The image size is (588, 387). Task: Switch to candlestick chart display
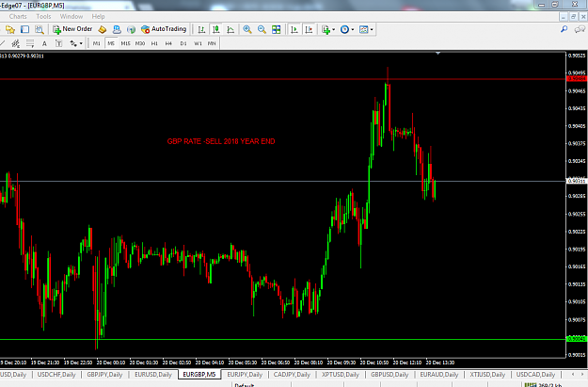pos(216,29)
